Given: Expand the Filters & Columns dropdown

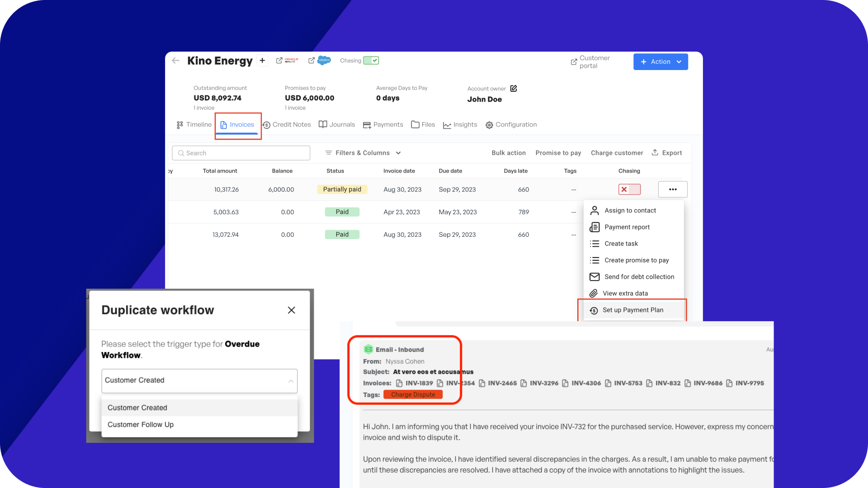Looking at the screenshot, I should click(x=363, y=153).
